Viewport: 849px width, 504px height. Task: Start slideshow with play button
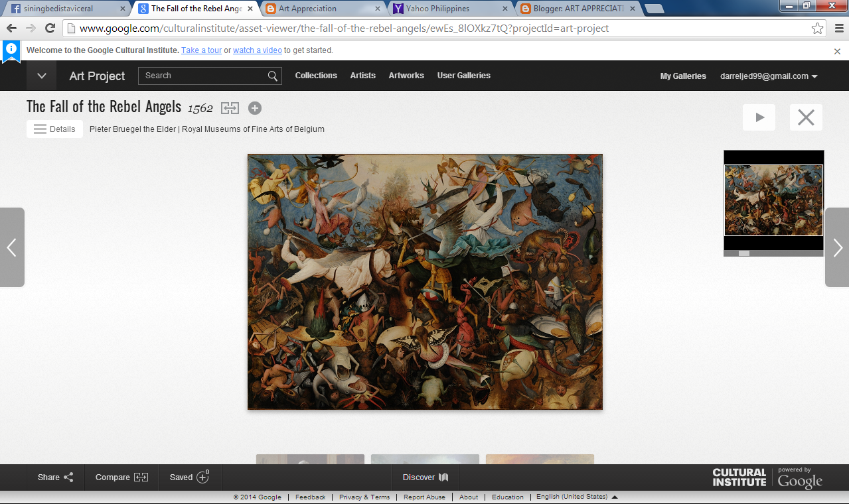[759, 117]
